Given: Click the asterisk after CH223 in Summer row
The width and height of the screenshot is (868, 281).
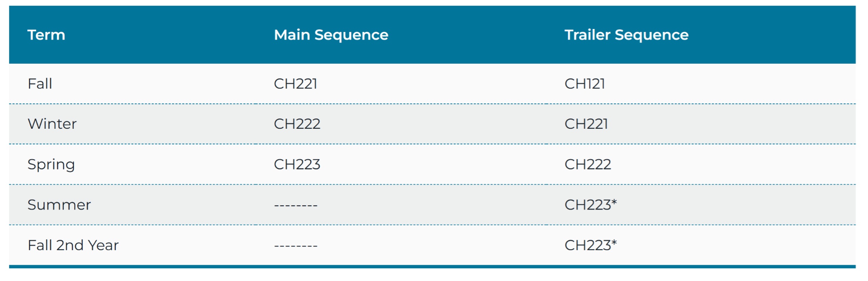Looking at the screenshot, I should [614, 202].
